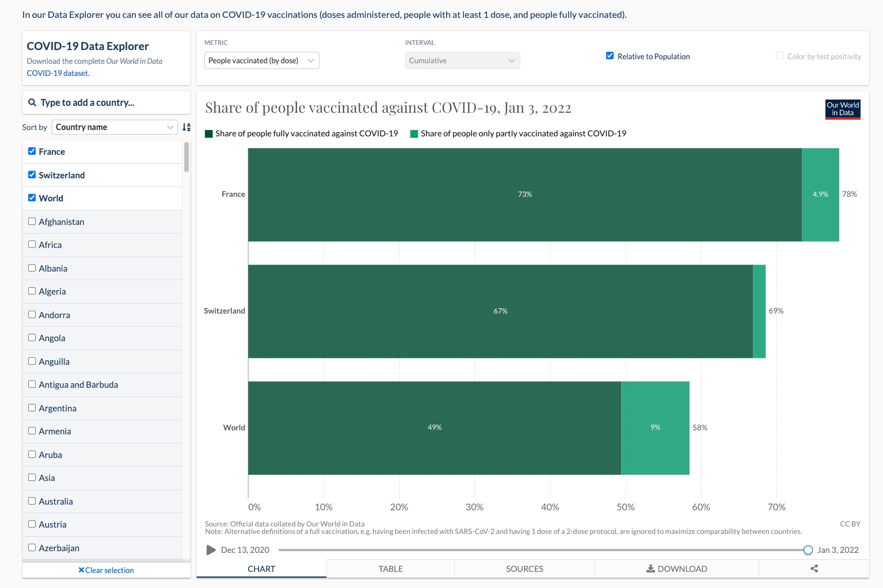Disable Relative to Population checkbox
The height and width of the screenshot is (588, 883).
(610, 56)
